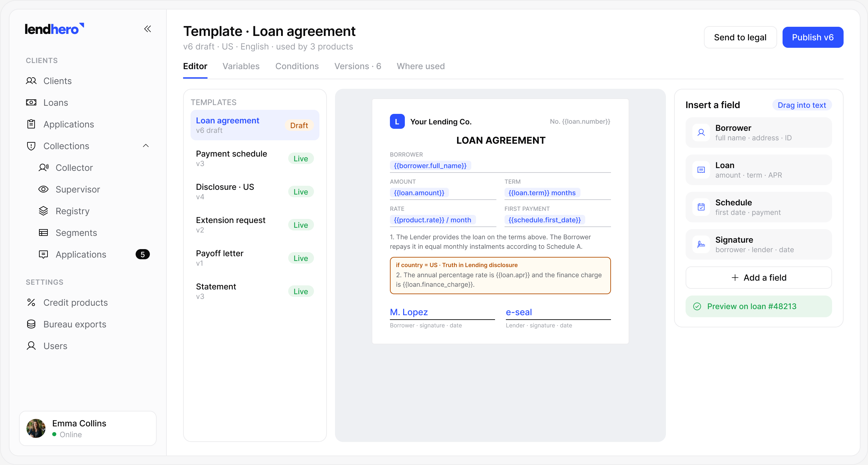Image resolution: width=868 pixels, height=465 pixels.
Task: Click the e-seal lender signature
Action: (x=519, y=312)
